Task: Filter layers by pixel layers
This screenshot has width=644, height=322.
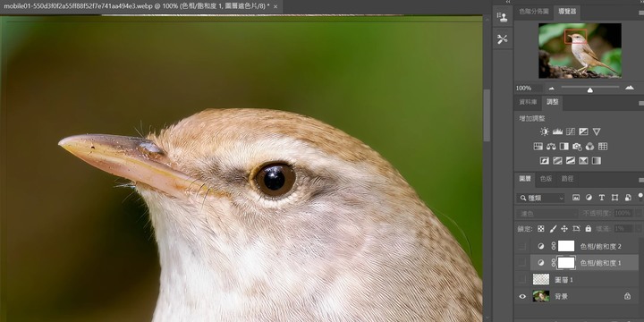Action: [576, 198]
